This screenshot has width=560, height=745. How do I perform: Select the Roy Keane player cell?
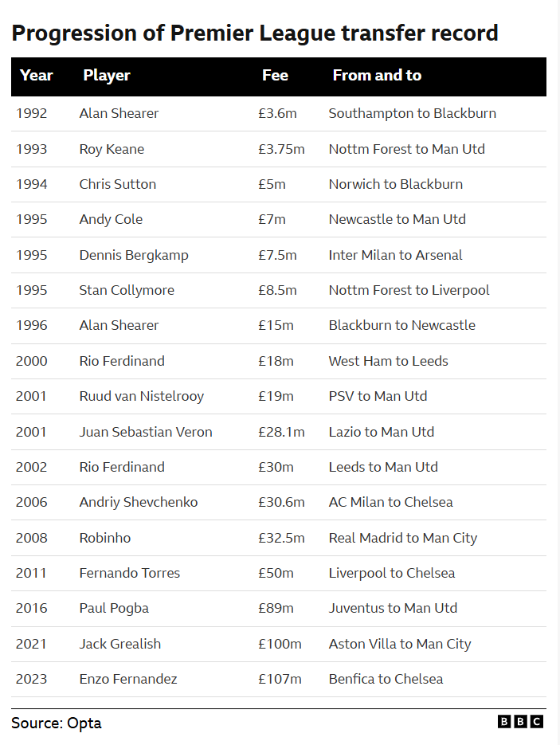pos(112,149)
